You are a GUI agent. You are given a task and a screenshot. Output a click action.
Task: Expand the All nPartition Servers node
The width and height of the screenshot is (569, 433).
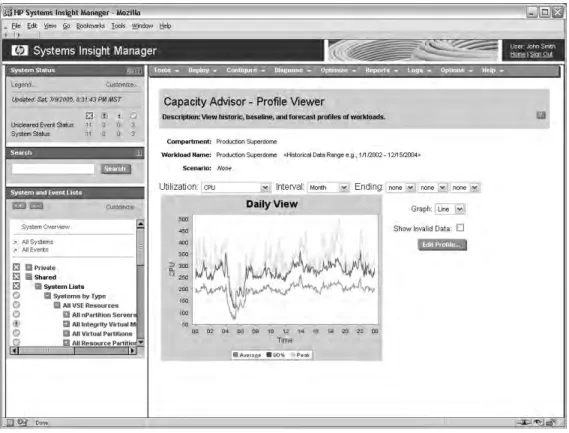pyautogui.click(x=66, y=314)
